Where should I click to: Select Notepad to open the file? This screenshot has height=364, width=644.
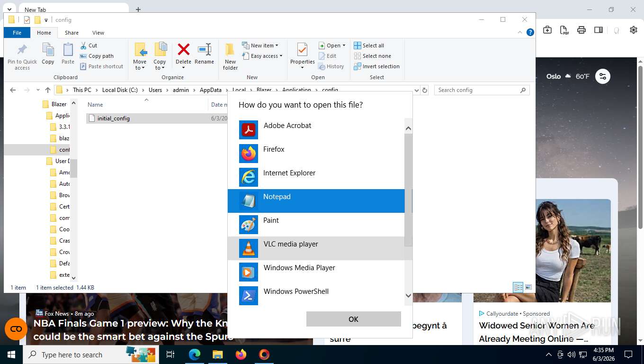316,200
